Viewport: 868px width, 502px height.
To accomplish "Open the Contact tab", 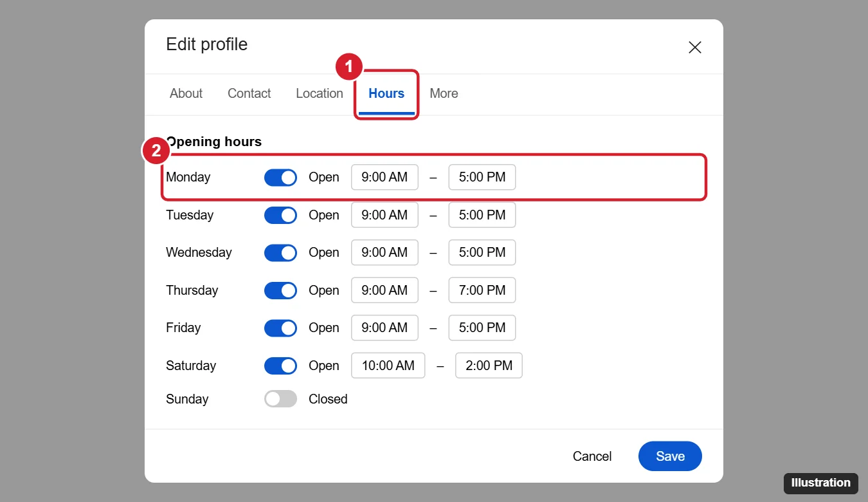I will tap(249, 93).
